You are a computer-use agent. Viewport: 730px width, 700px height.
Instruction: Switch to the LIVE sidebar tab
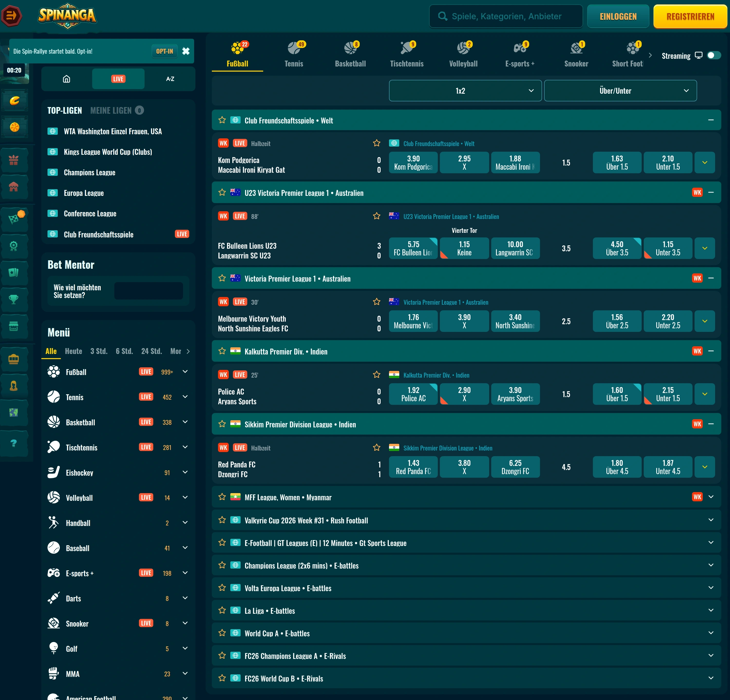click(x=118, y=79)
